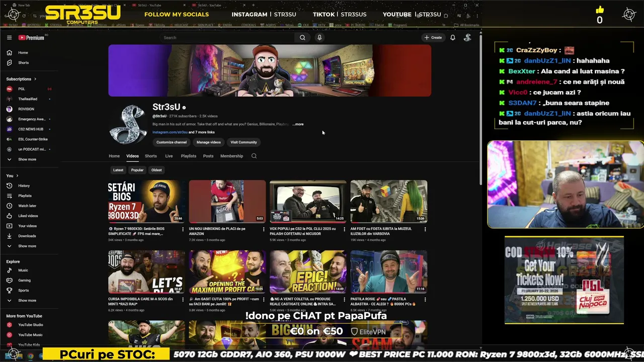Image resolution: width=644 pixels, height=362 pixels.
Task: Open the notifications bell
Action: point(453,38)
